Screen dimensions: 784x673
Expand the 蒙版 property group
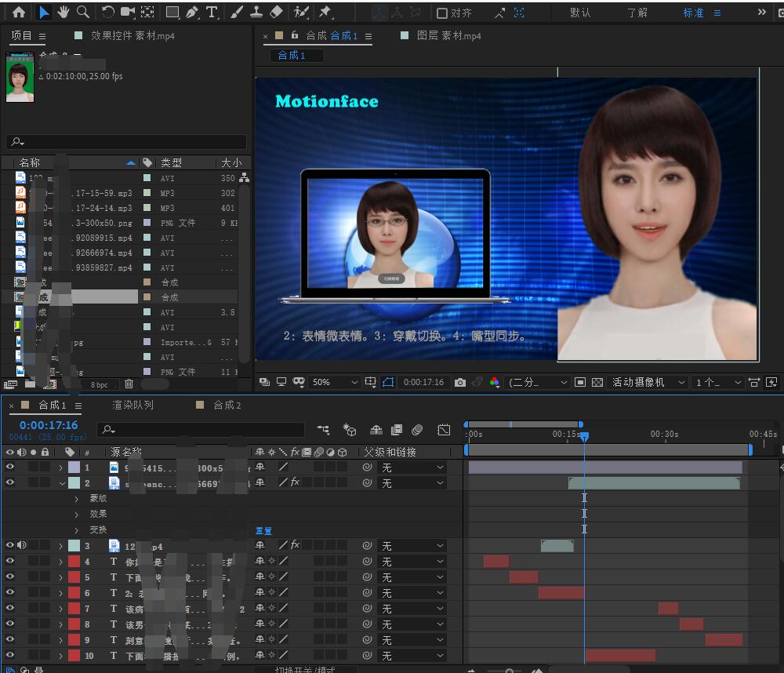(77, 499)
